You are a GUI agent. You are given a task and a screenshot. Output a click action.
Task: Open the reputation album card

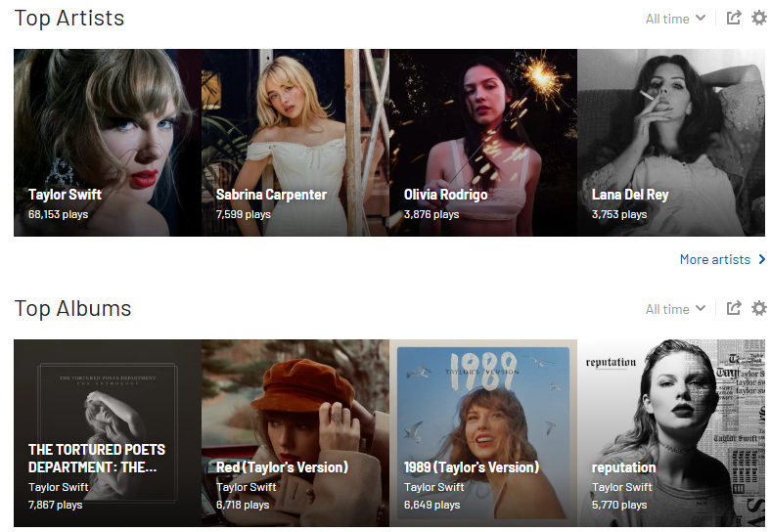671,433
